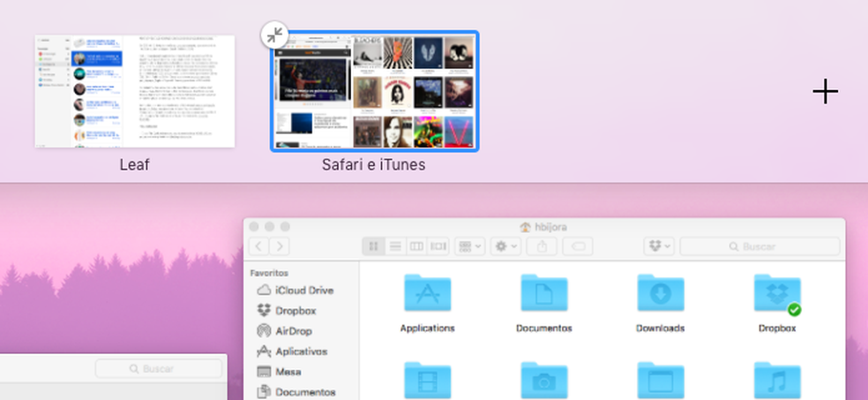The image size is (868, 400).
Task: Click the Safari e iTunes label
Action: (374, 164)
